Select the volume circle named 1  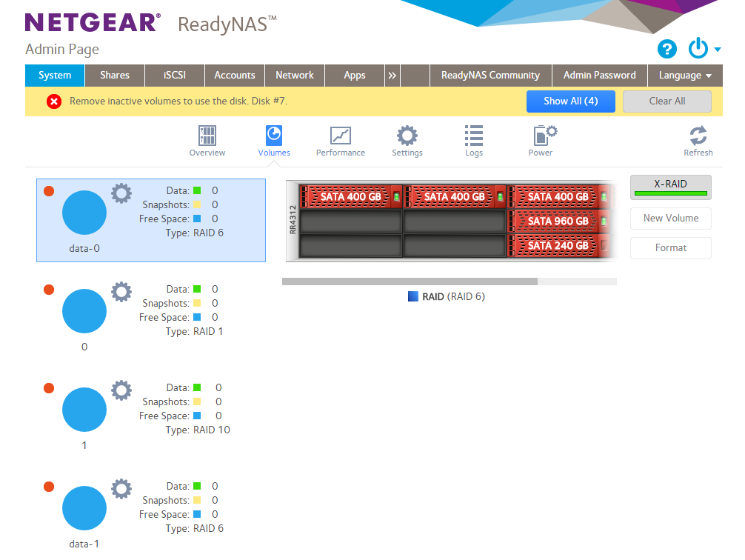[x=84, y=410]
